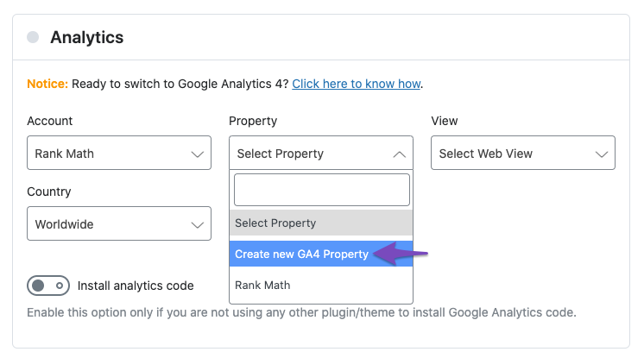Click the chevron arrow in Account dropdown
Screen dimensions: 644x358
(198, 154)
